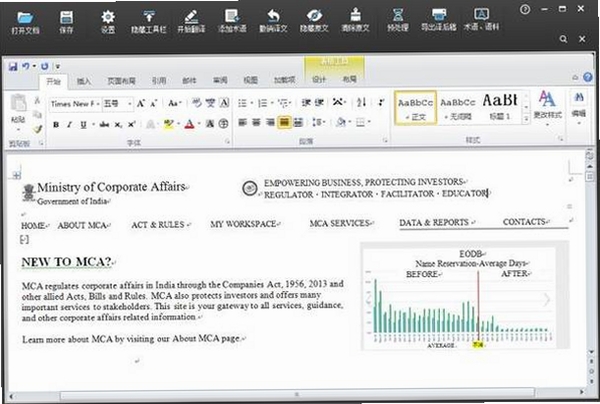Apply the 无间隔 No Spacing style
600x404 pixels.
tap(458, 108)
